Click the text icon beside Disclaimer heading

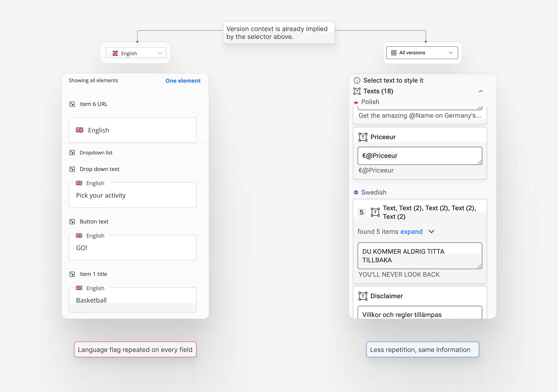(x=363, y=296)
